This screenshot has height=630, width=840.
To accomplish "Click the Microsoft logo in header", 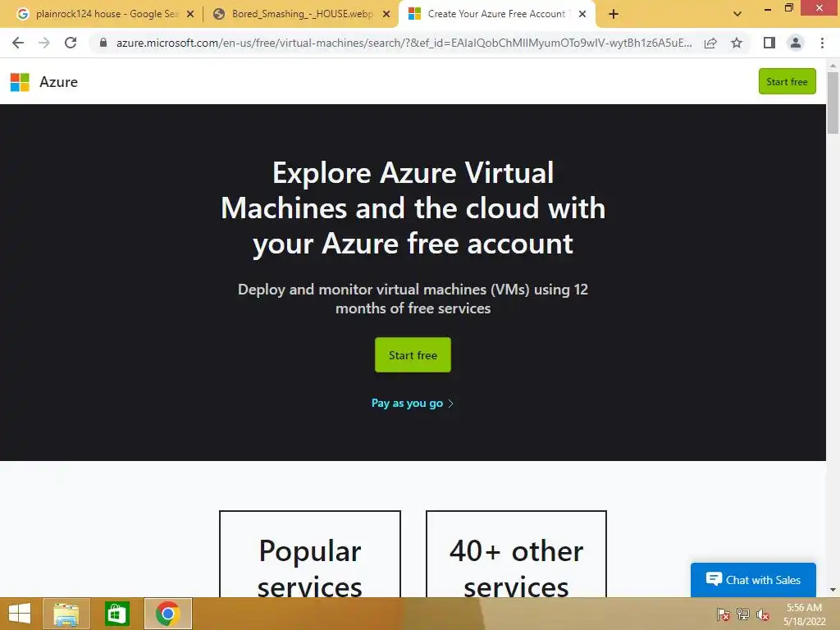I will [x=20, y=82].
